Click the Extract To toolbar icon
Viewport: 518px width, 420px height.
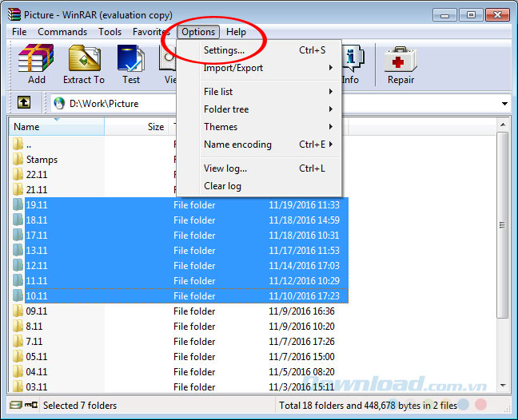(x=84, y=58)
